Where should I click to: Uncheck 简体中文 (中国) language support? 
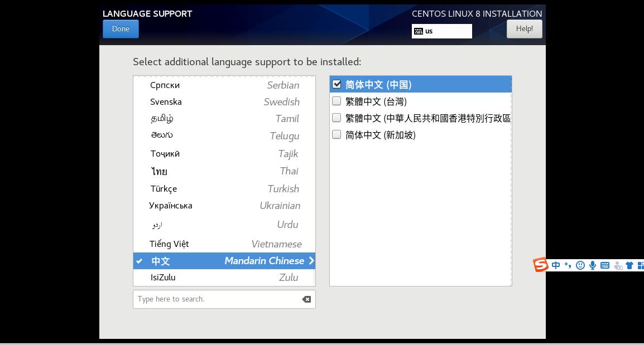337,84
